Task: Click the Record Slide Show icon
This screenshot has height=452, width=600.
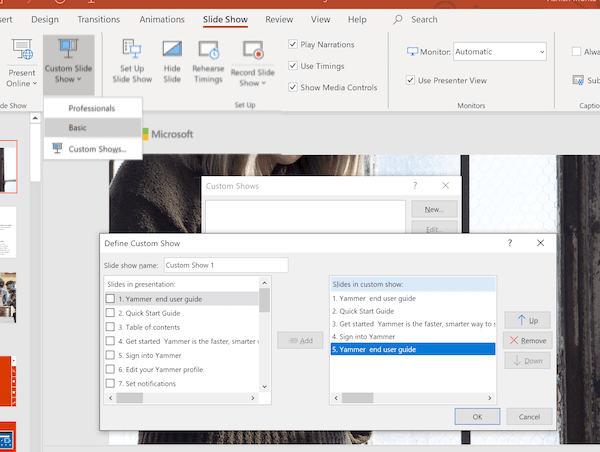Action: [253, 50]
